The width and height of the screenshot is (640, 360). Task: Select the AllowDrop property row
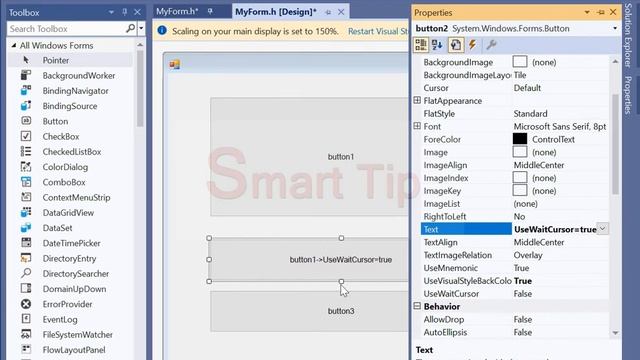pyautogui.click(x=515, y=319)
